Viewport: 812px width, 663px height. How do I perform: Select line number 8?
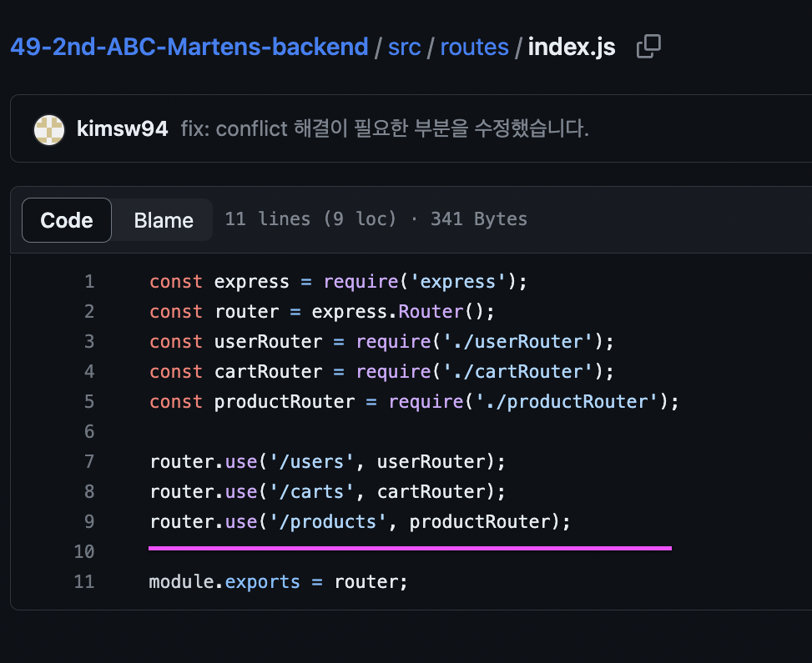click(89, 492)
